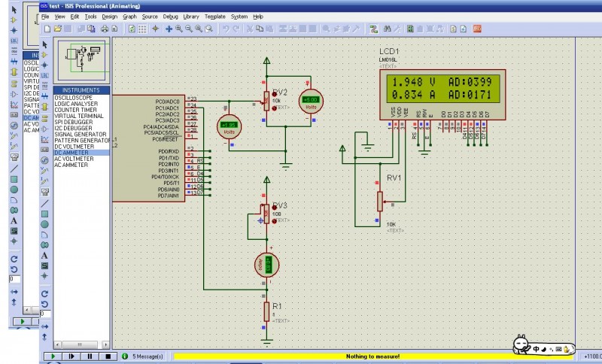The height and width of the screenshot is (364, 602).
Task: Click the Step simulation button
Action: 71,356
